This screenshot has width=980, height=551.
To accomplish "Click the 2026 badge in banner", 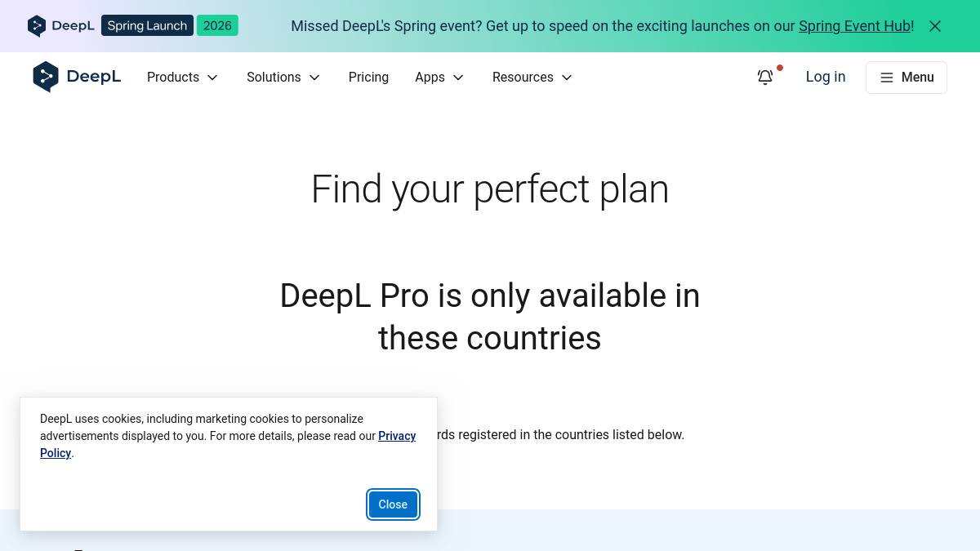I will [217, 26].
